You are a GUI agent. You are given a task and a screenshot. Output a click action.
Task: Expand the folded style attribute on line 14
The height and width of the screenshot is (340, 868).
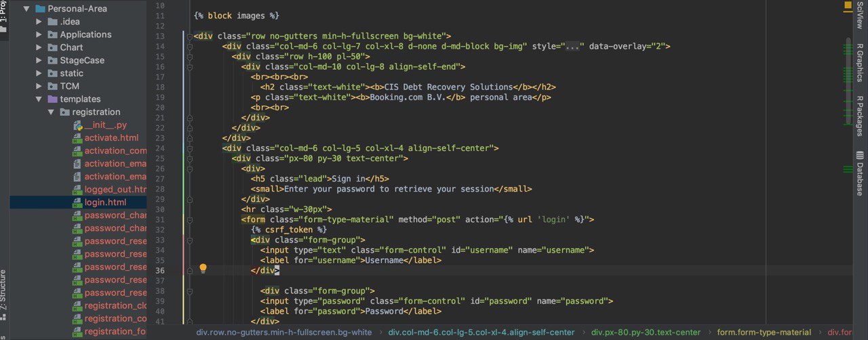pyautogui.click(x=572, y=47)
